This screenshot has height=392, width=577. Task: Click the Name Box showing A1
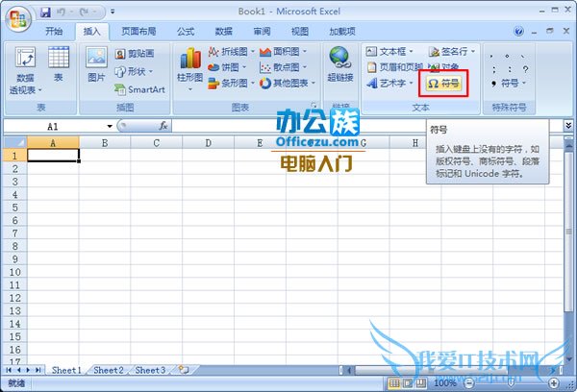(55, 127)
